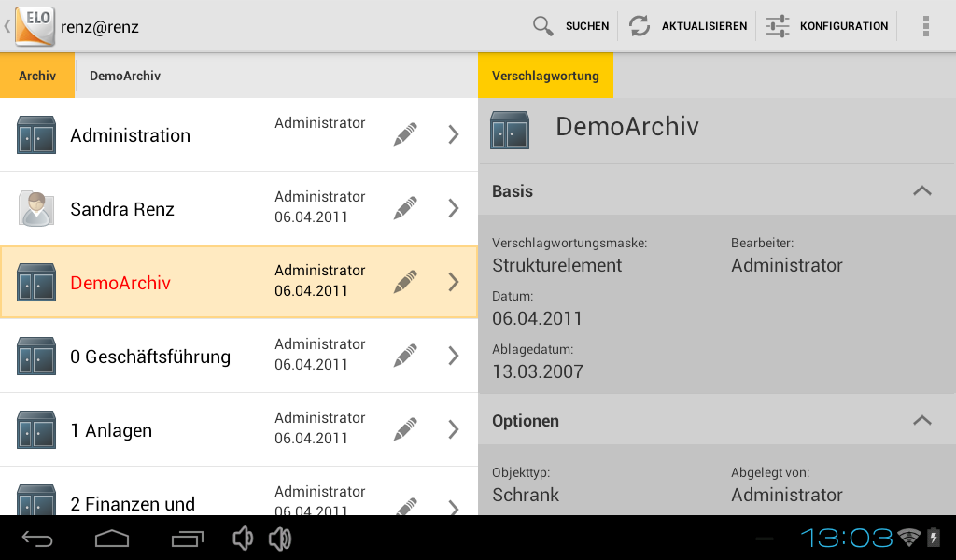The height and width of the screenshot is (560, 956).
Task: Tap the battery charging icon
Action: 934,538
